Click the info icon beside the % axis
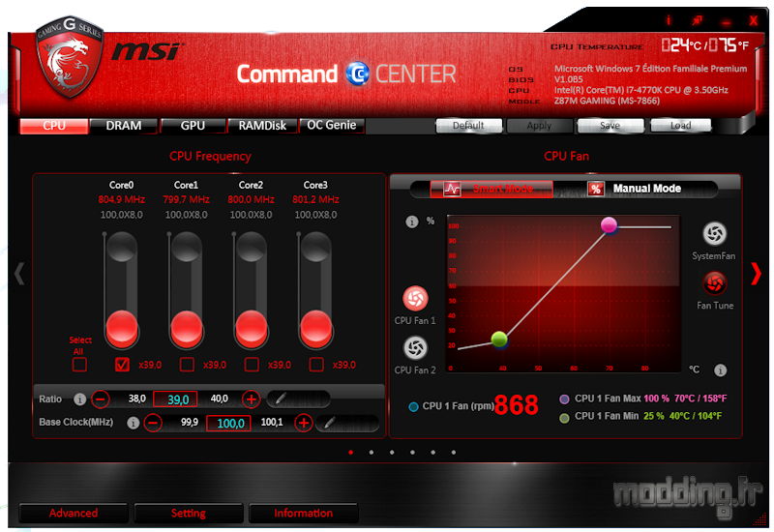 pyautogui.click(x=412, y=222)
